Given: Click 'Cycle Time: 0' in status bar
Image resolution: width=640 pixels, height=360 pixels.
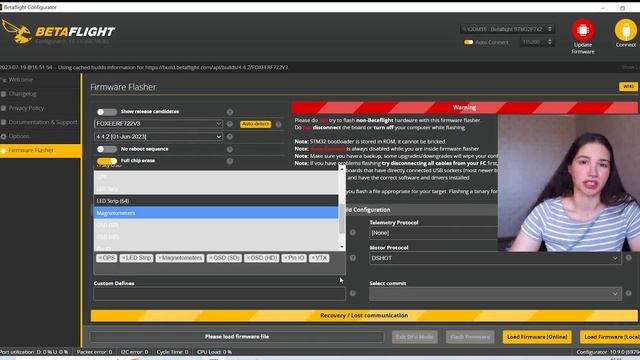Looking at the screenshot, I should point(172,352).
